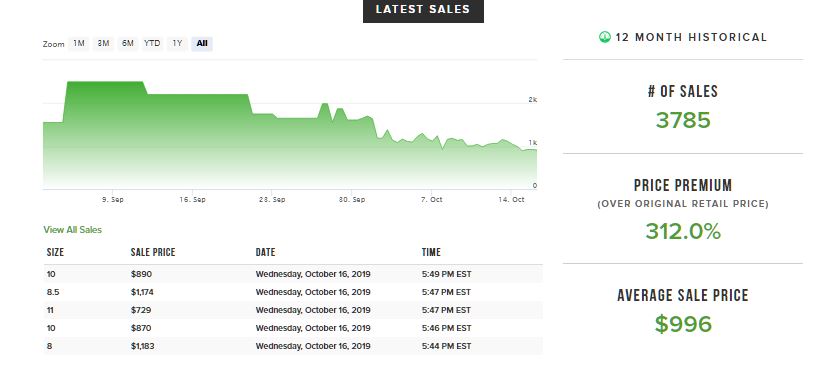Viewport: 819px width, 372px height.
Task: Click the 12 Month Historical heading
Action: pyautogui.click(x=691, y=37)
